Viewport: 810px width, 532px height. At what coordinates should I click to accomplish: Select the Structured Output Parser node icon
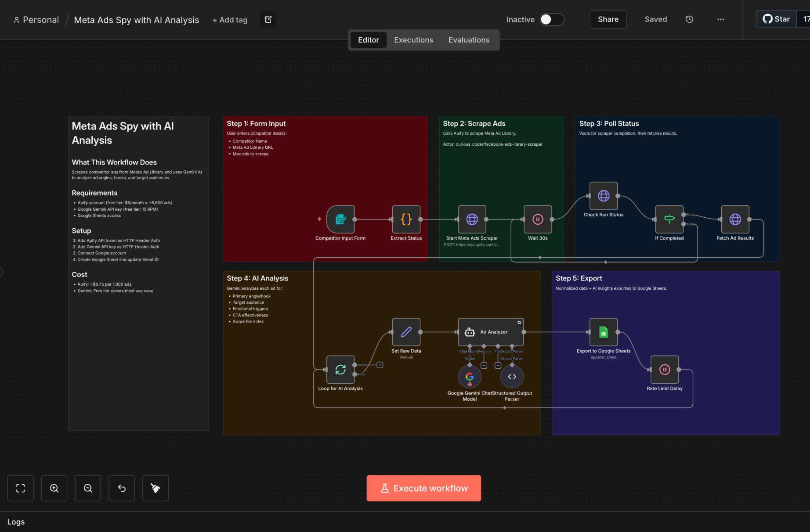[511, 377]
